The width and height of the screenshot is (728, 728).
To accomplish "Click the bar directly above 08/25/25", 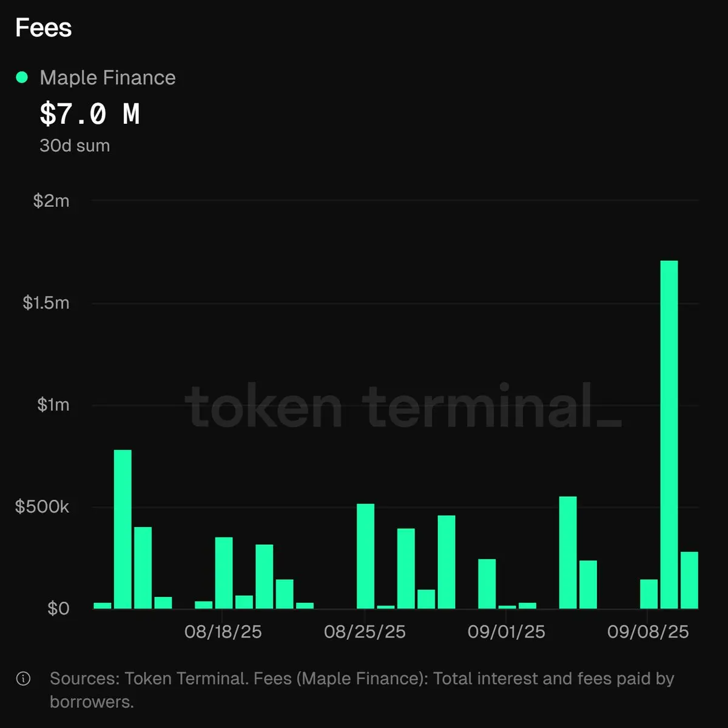I will pos(365,556).
